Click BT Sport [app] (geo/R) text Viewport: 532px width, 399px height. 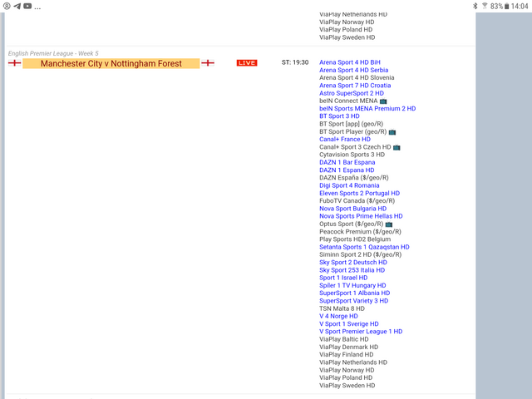point(351,124)
